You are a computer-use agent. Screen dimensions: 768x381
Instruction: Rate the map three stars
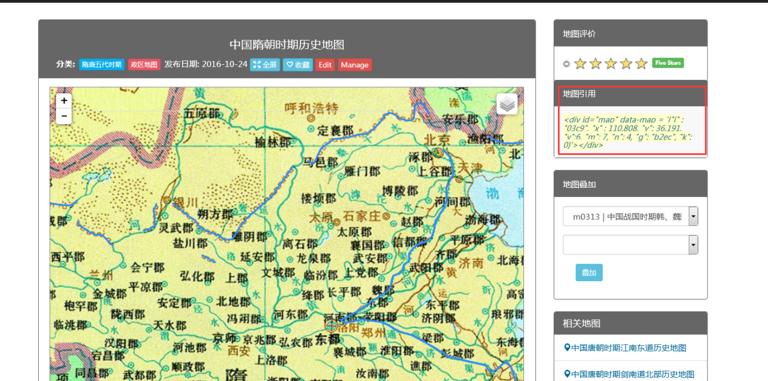[611, 64]
